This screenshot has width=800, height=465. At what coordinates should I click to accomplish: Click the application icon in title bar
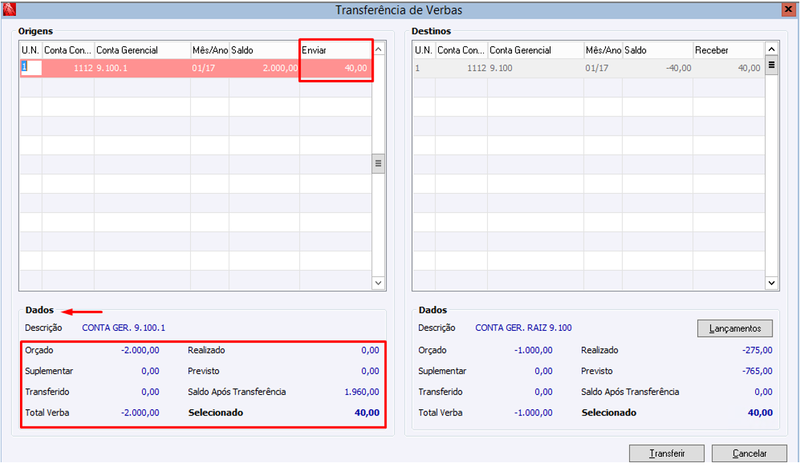pos(9,9)
